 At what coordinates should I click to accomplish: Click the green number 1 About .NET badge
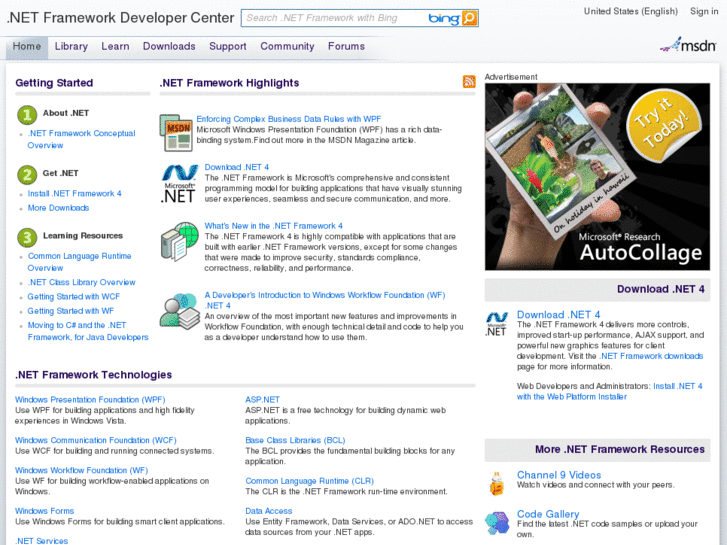(x=27, y=115)
